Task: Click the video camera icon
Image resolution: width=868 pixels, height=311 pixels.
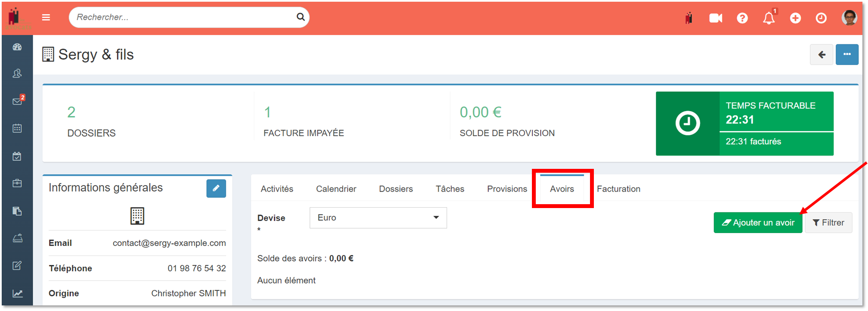Action: tap(715, 18)
